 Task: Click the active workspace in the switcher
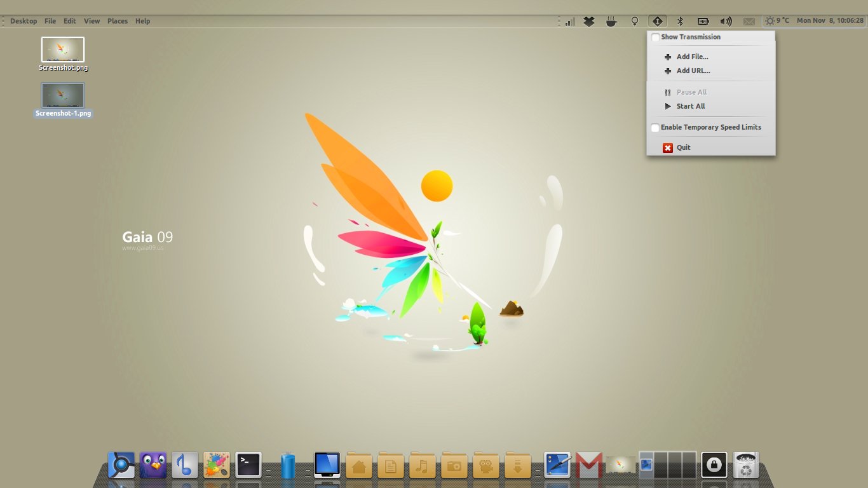coord(646,465)
